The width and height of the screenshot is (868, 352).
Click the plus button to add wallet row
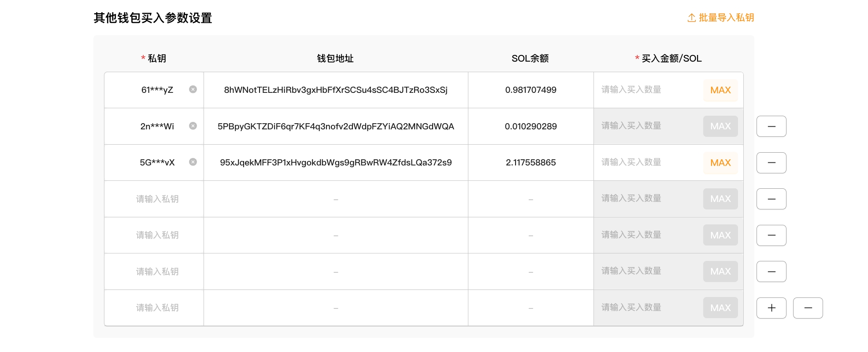tap(771, 308)
